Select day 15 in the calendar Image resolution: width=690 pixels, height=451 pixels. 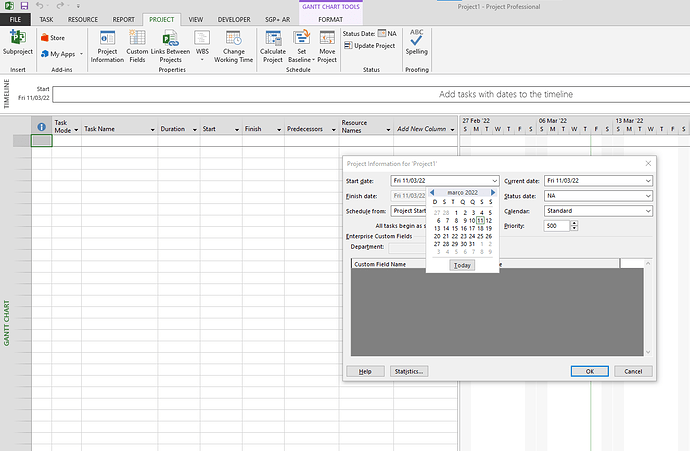coord(455,228)
